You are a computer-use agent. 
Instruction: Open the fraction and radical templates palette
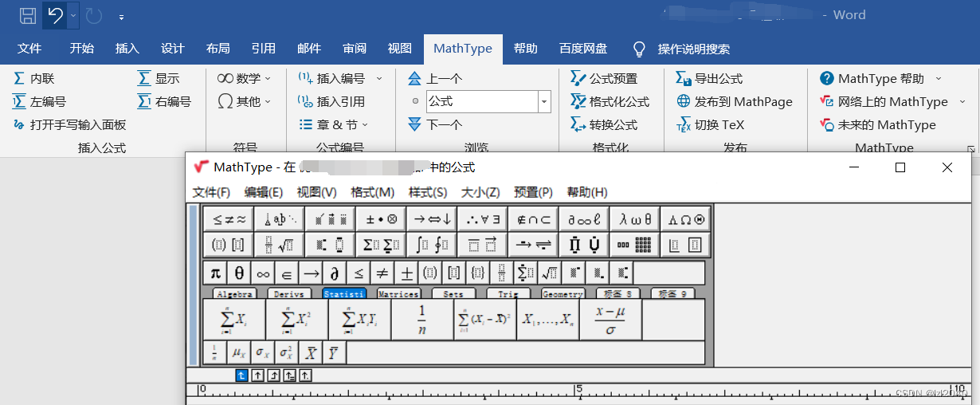pos(280,244)
